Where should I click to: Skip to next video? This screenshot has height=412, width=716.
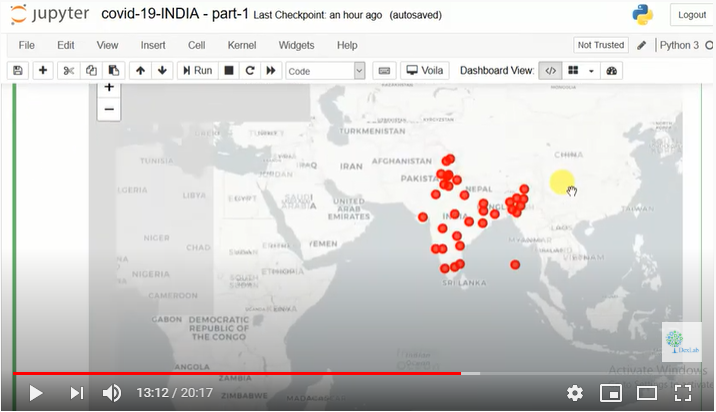click(77, 393)
